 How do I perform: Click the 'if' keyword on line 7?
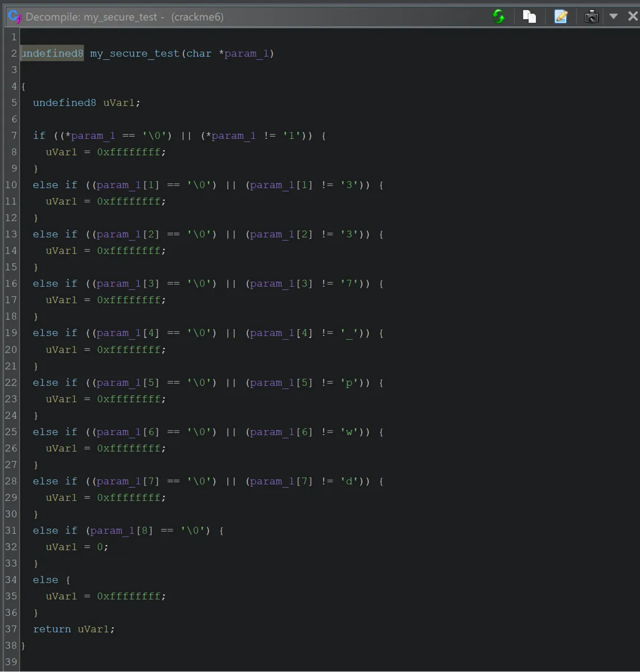[x=39, y=136]
